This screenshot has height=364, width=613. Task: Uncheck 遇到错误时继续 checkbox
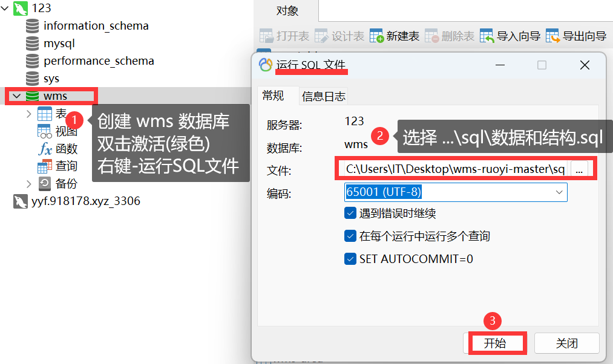350,213
